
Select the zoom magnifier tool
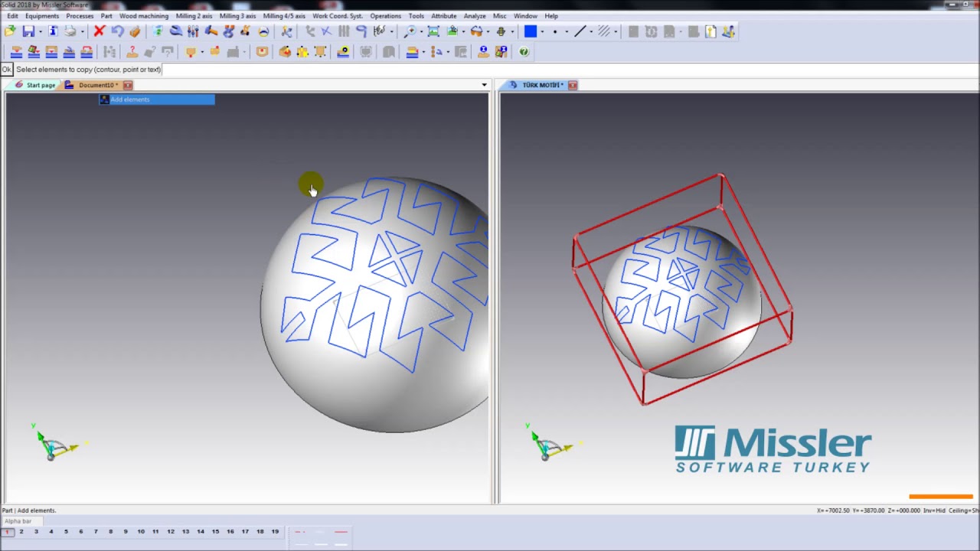pos(410,31)
